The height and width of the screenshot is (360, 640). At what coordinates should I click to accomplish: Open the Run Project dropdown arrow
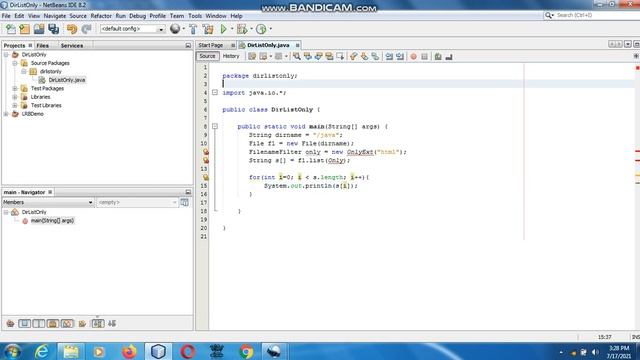(232, 29)
